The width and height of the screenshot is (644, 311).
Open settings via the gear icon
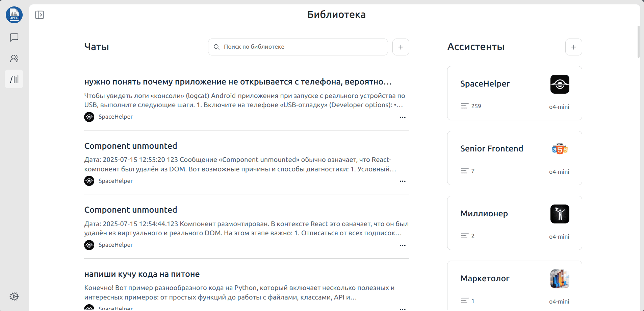pyautogui.click(x=14, y=296)
